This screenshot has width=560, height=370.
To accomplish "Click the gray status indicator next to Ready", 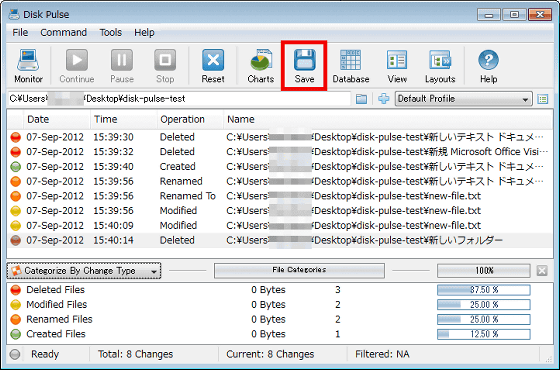I will (15, 354).
